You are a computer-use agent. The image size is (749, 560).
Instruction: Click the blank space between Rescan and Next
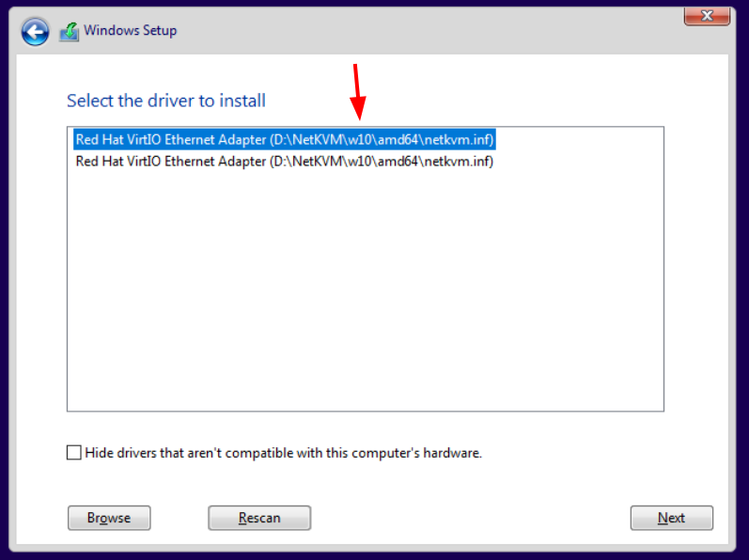coord(470,518)
